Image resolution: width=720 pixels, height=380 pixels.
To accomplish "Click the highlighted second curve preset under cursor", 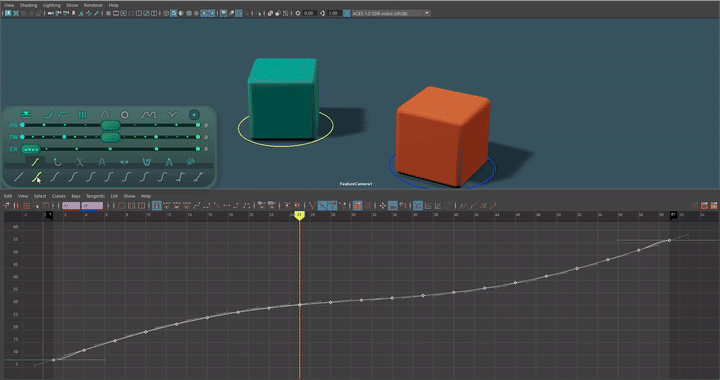I will 36,177.
